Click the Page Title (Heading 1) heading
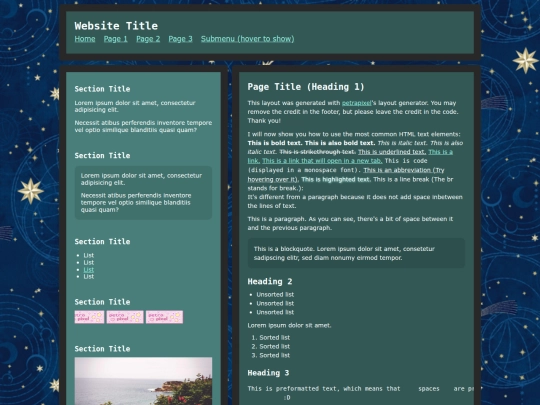Image resolution: width=540 pixels, height=405 pixels. (x=306, y=87)
